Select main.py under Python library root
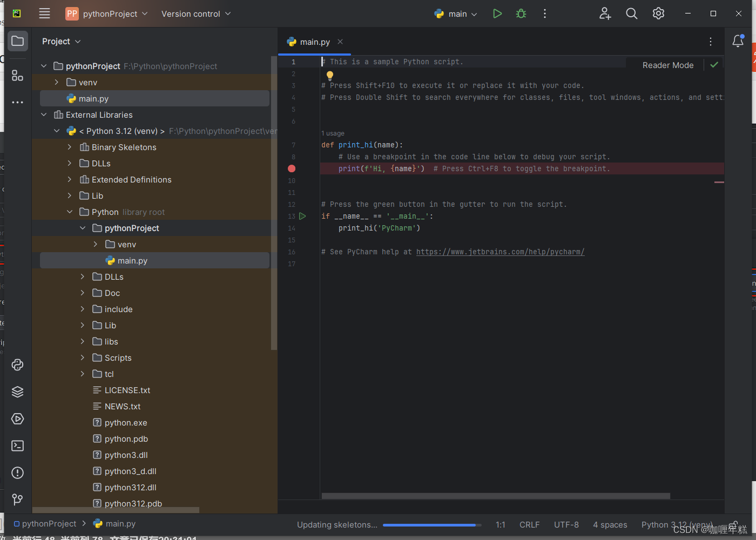This screenshot has width=756, height=540. click(154, 260)
